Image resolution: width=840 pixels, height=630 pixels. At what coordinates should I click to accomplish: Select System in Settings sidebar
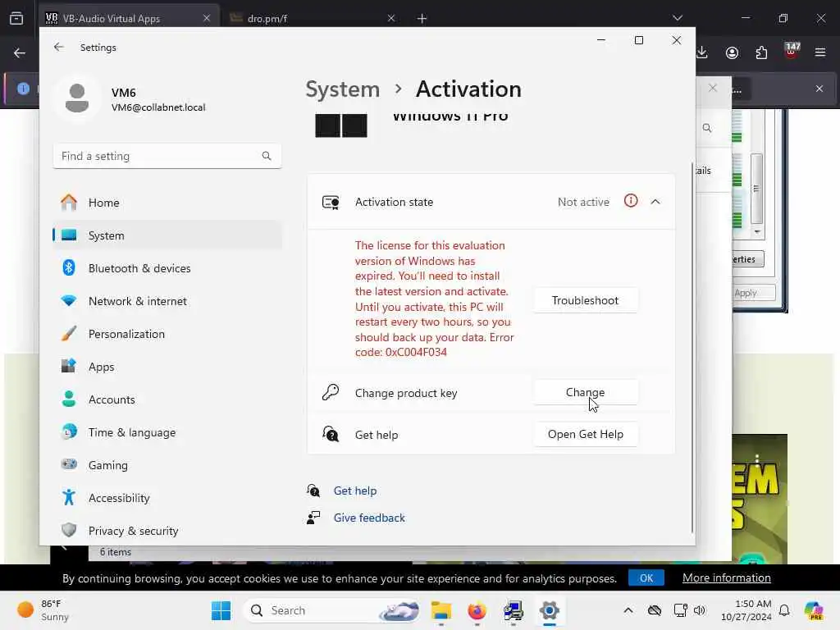pos(167,235)
